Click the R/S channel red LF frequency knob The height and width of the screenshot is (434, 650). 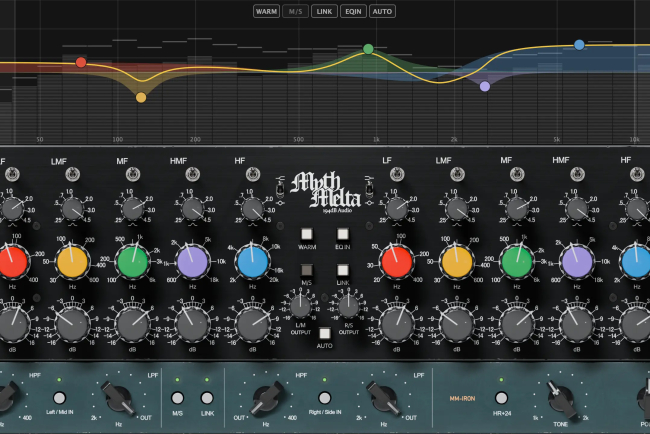tap(397, 262)
